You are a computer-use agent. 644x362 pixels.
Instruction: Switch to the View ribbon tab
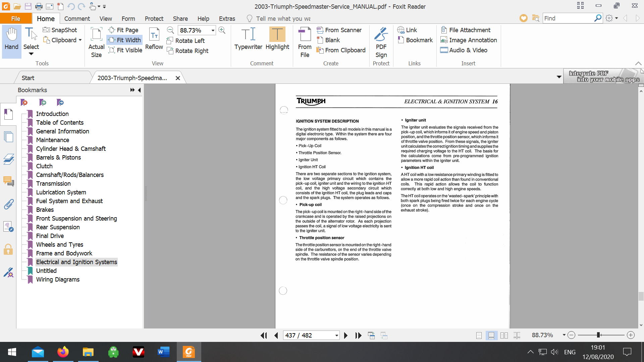coord(106,18)
